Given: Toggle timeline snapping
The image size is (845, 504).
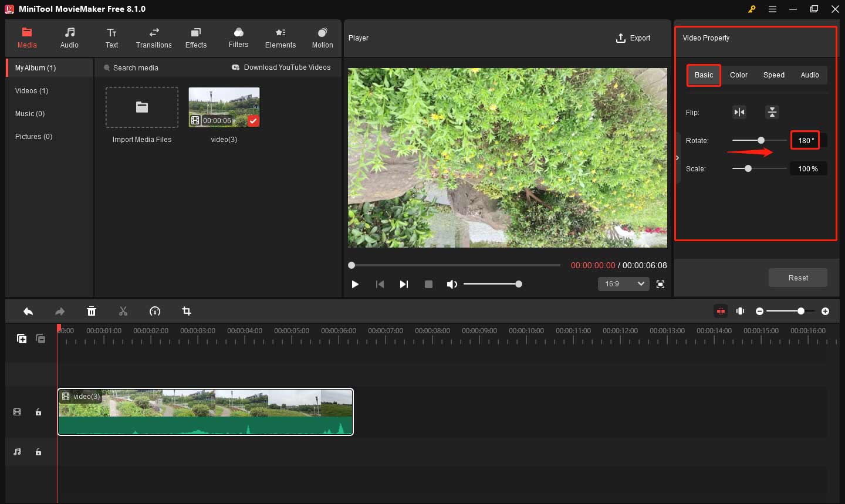Looking at the screenshot, I should [x=721, y=311].
